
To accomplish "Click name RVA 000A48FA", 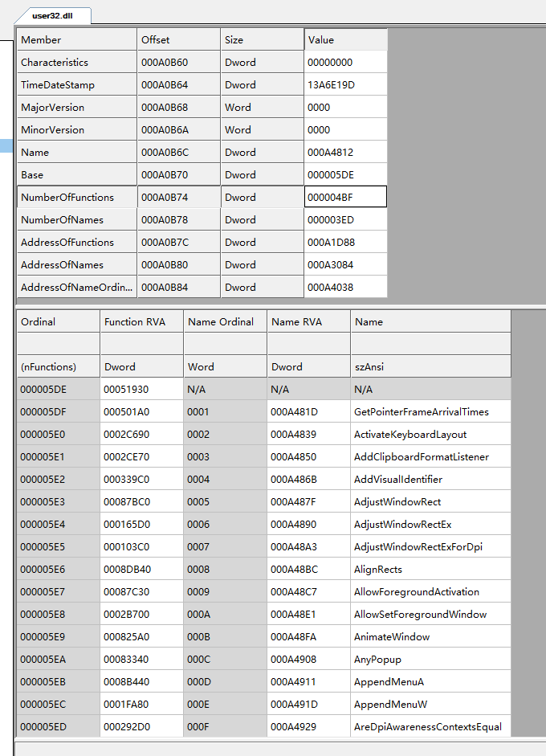I will coord(308,637).
